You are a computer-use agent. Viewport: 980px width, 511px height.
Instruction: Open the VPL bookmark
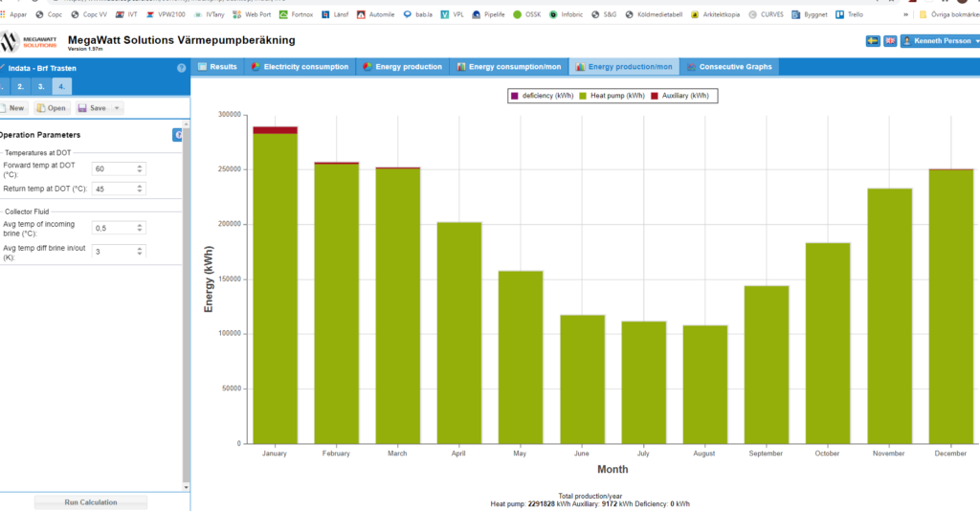click(x=453, y=14)
